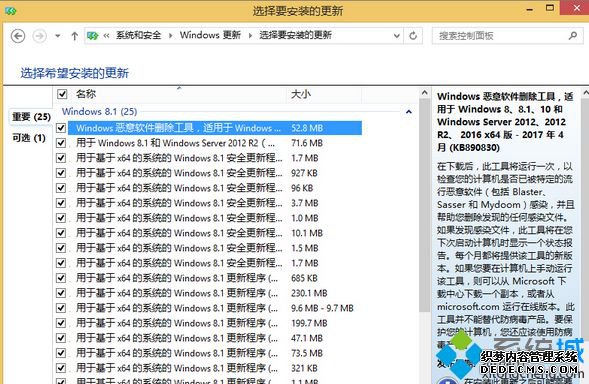Open the recent locations dropdown arrow
This screenshot has width=589, height=384.
click(x=57, y=36)
